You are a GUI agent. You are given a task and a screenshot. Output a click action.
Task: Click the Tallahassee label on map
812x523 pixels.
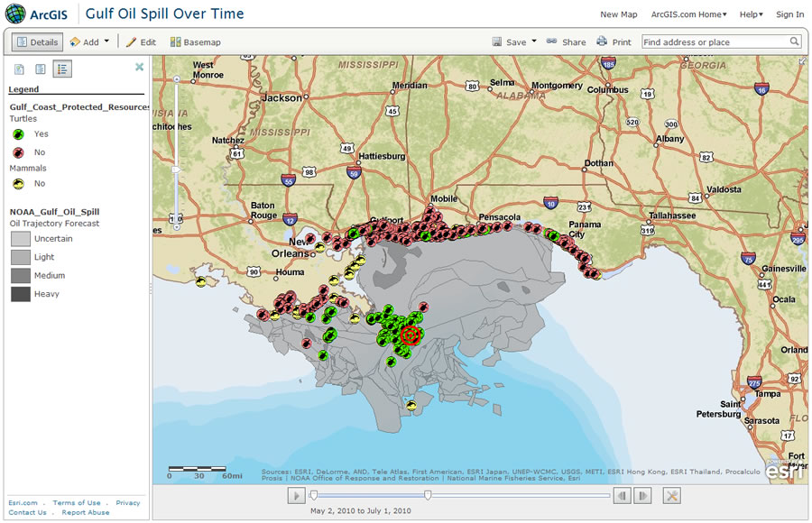point(672,216)
